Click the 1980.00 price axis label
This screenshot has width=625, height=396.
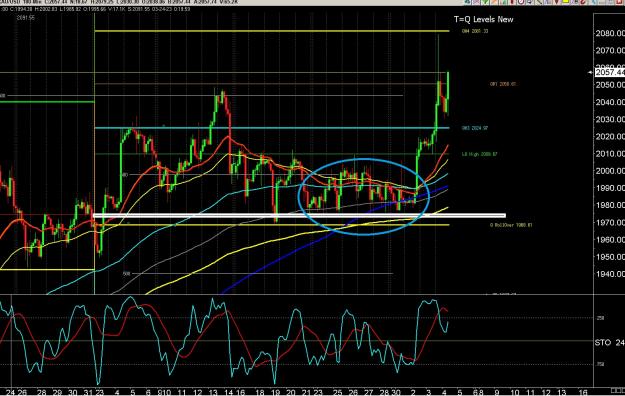tap(610, 205)
